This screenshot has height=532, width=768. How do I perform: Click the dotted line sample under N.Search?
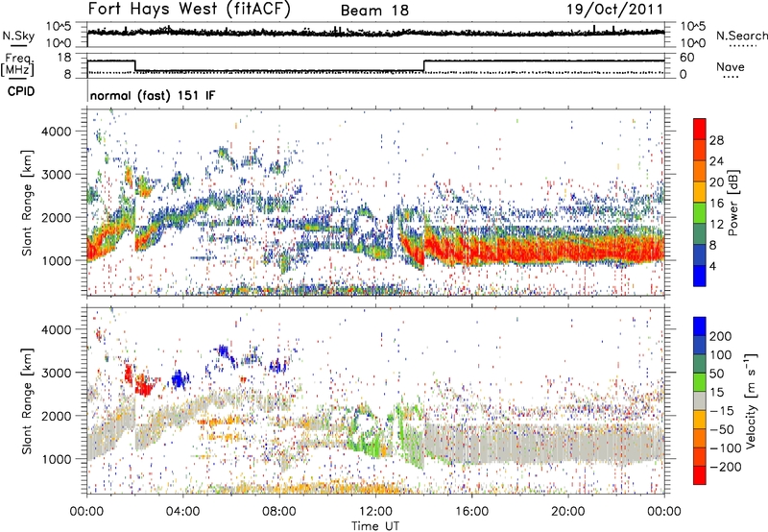pyautogui.click(x=743, y=46)
